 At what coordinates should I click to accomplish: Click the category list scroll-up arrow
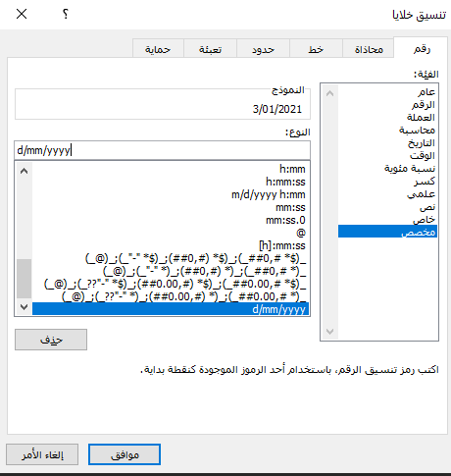click(x=329, y=93)
